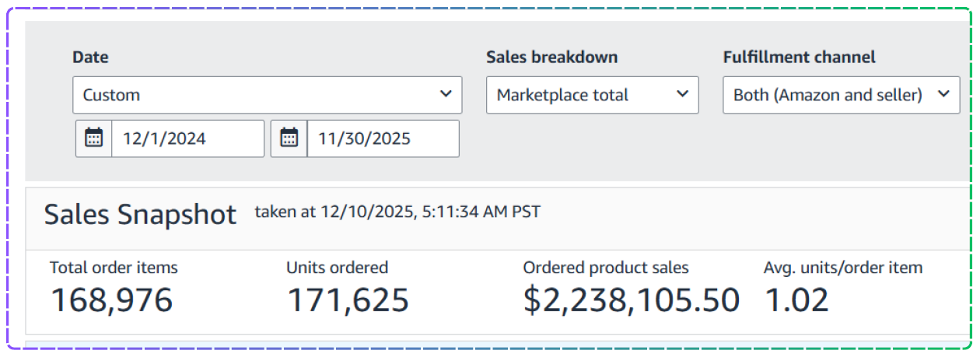
Task: Click the Avg. units/order item label
Action: [843, 268]
